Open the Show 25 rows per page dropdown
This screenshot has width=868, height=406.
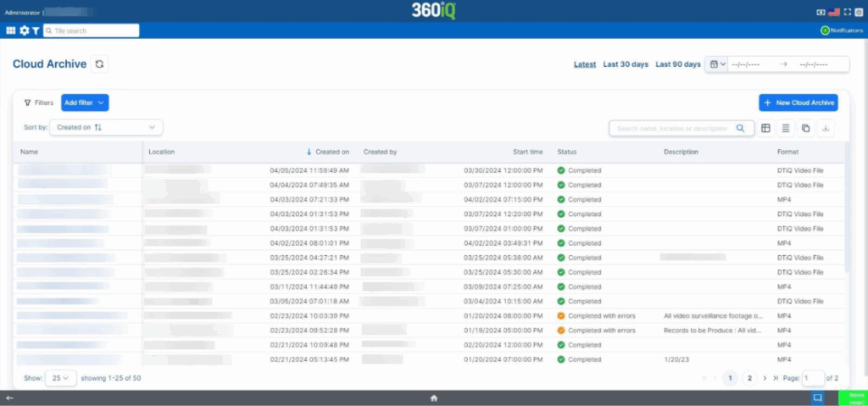(x=61, y=378)
